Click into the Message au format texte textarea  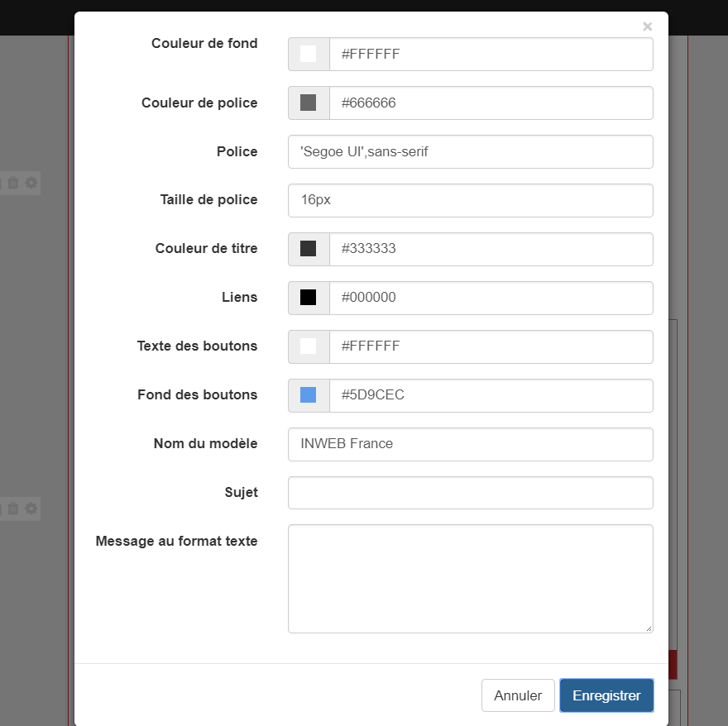click(471, 578)
